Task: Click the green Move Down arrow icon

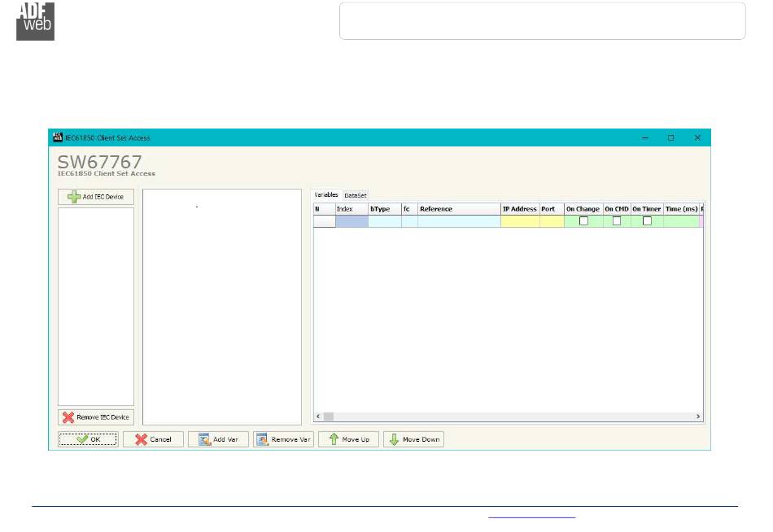Action: 394,439
